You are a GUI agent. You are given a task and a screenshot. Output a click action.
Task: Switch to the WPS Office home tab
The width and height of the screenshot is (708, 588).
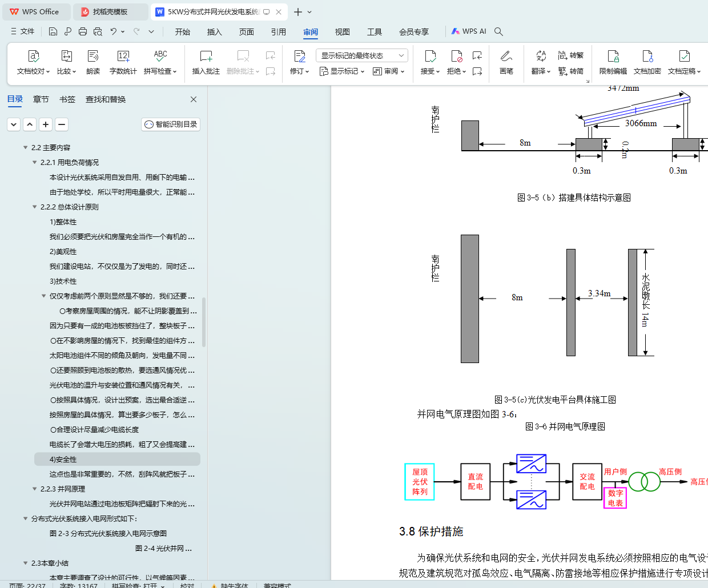36,11
